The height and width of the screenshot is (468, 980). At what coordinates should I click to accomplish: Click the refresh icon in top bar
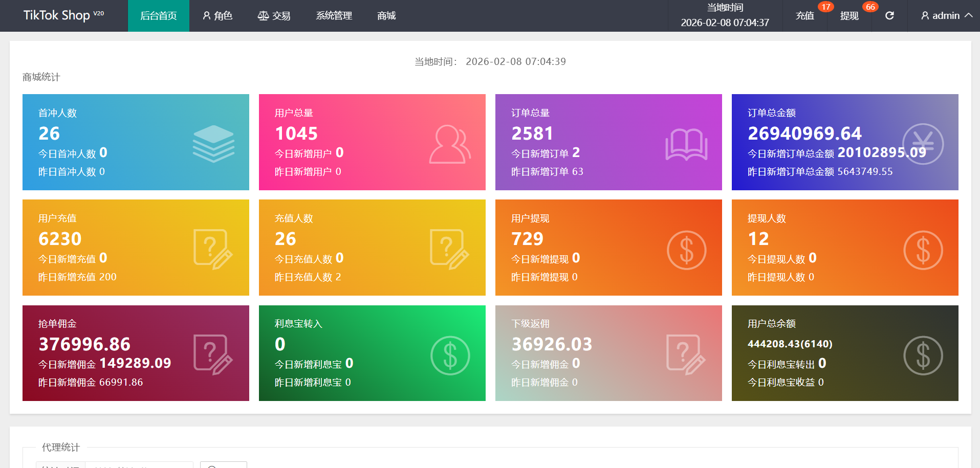(889, 16)
